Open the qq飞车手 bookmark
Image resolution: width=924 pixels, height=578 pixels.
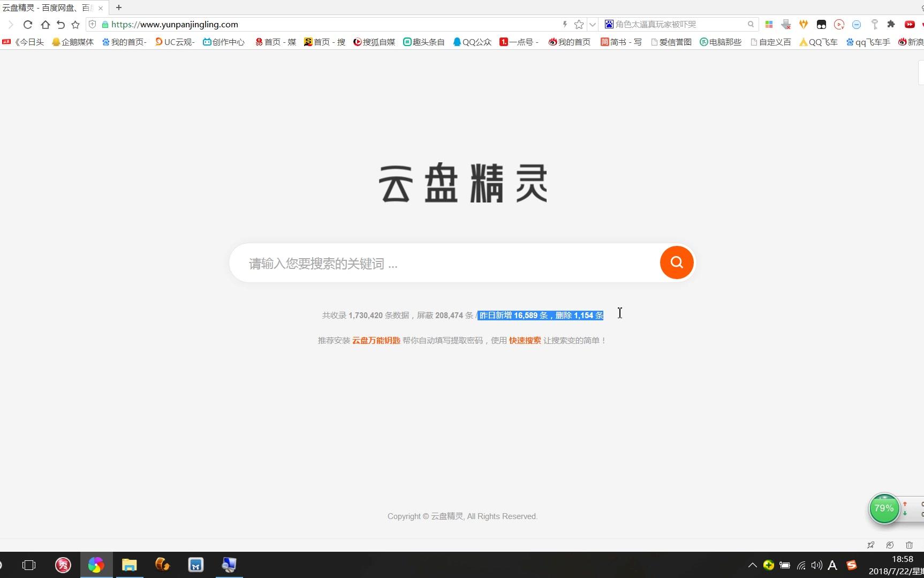coord(868,42)
